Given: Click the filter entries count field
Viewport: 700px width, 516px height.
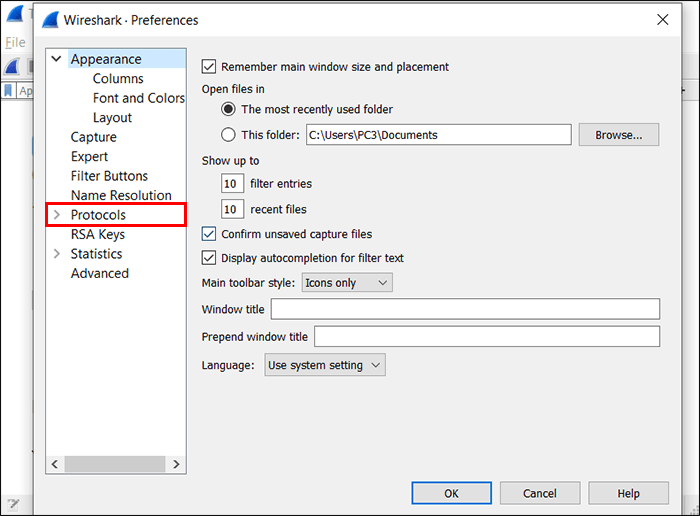Looking at the screenshot, I should pos(232,183).
